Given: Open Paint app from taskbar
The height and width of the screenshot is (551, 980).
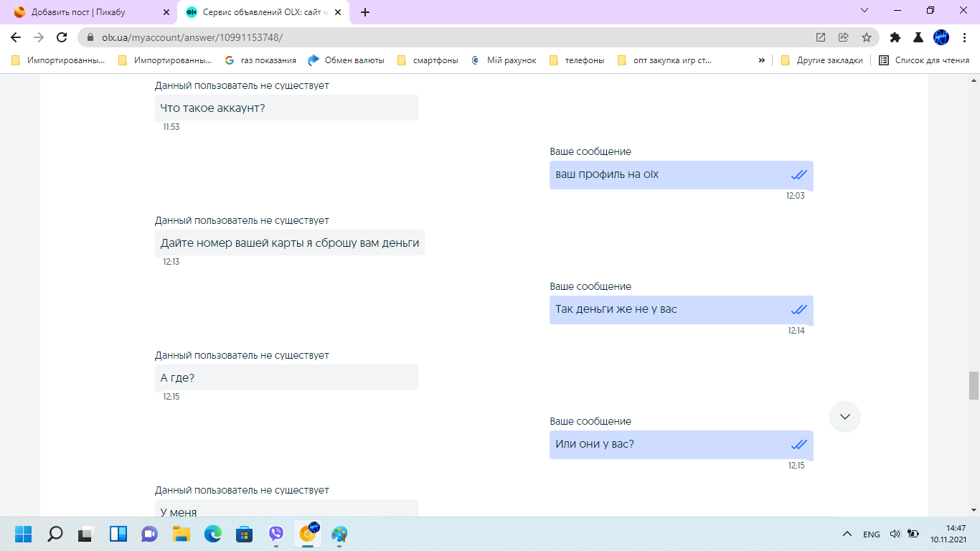Looking at the screenshot, I should pos(339,534).
